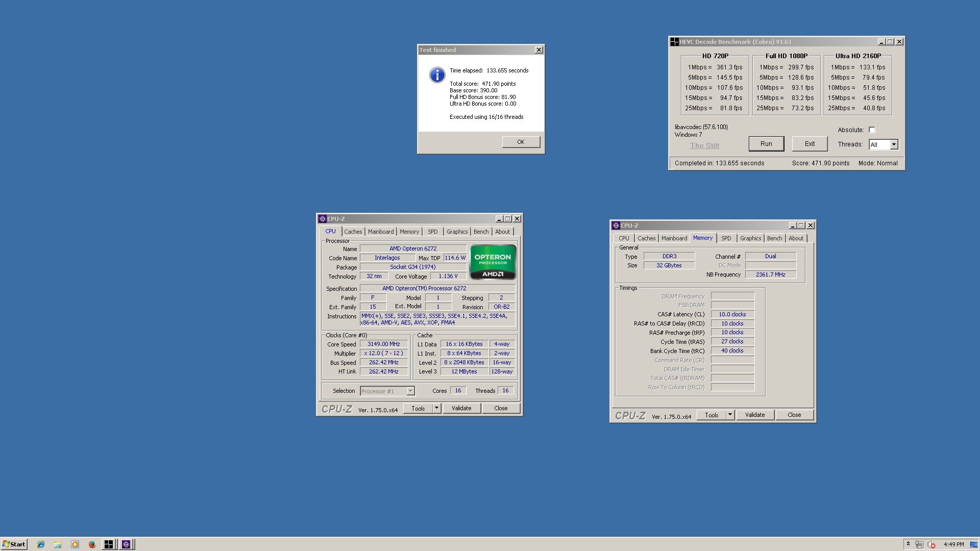The width and height of the screenshot is (980, 551).
Task: Open SPD tab in right CPU-Z window
Action: (726, 238)
